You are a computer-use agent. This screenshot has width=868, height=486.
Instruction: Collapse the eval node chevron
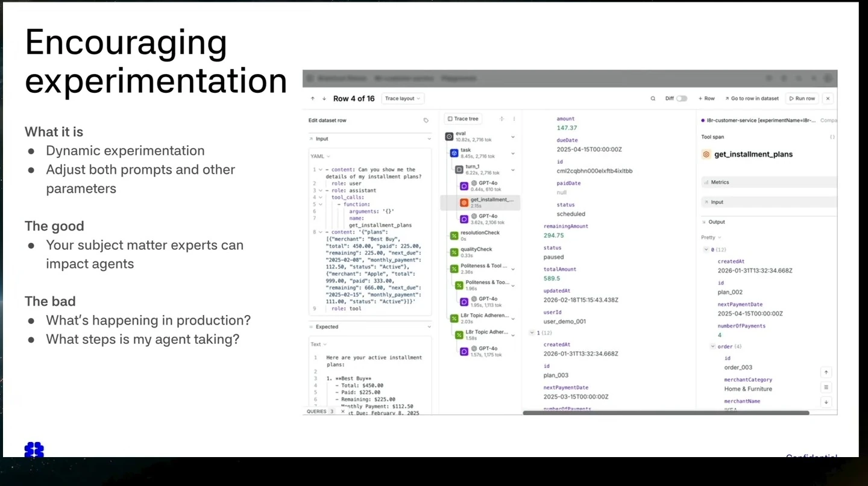[x=513, y=137]
